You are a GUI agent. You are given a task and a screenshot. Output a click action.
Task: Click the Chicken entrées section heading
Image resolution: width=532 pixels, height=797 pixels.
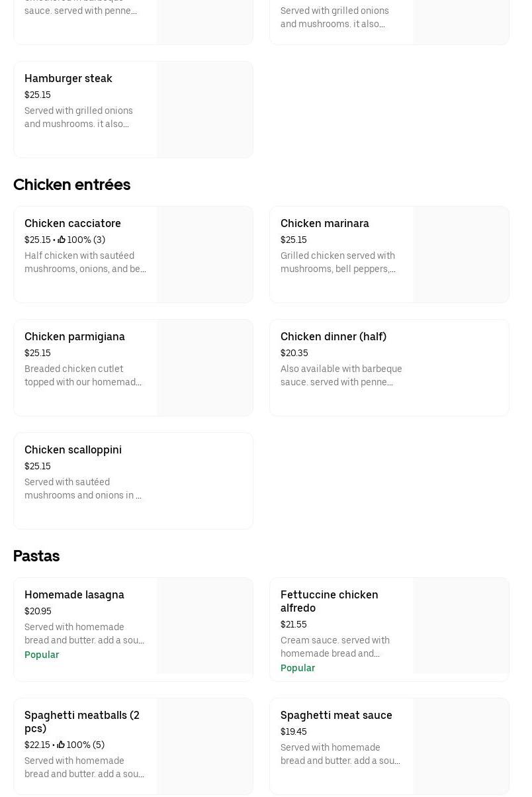coord(71,185)
